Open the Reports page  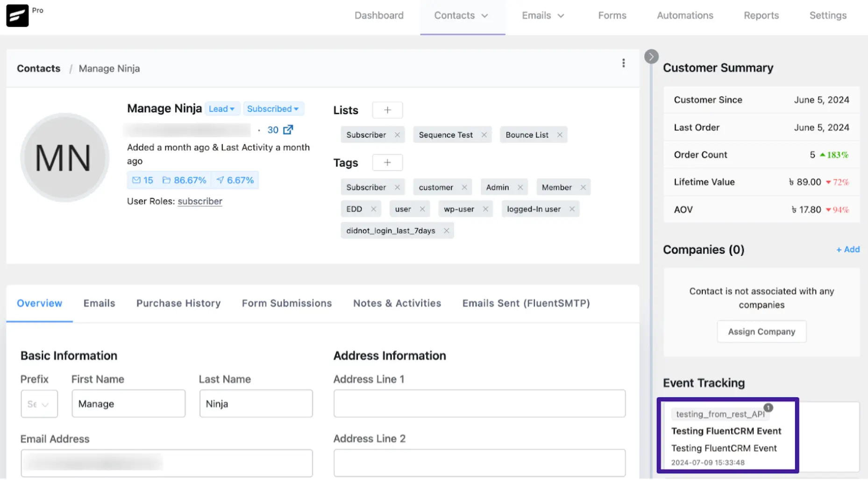pos(761,15)
